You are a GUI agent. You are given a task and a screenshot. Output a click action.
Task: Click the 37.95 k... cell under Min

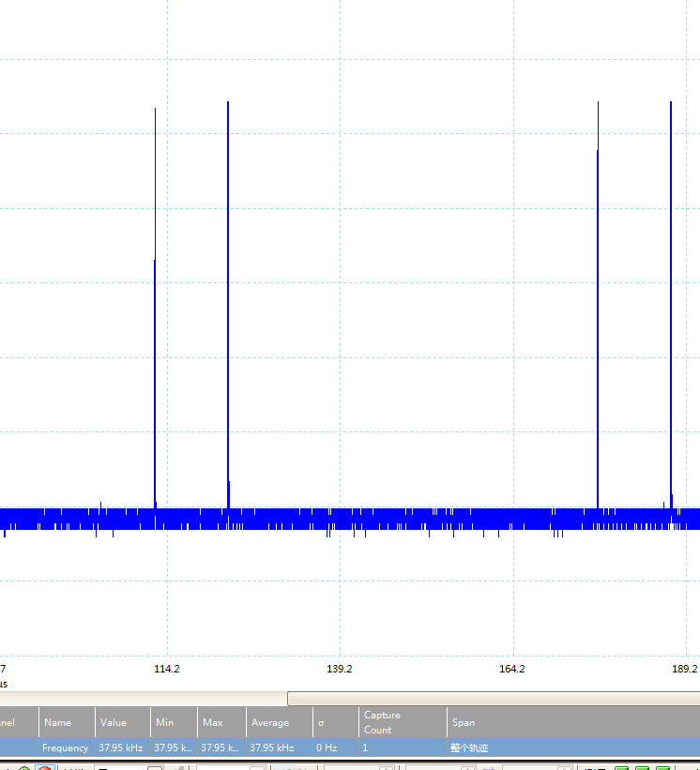(174, 747)
